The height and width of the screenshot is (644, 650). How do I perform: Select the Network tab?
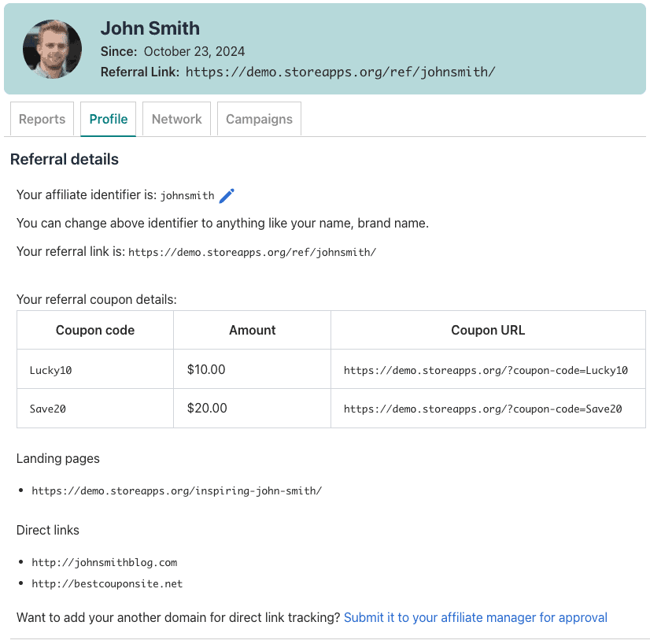[x=176, y=119]
